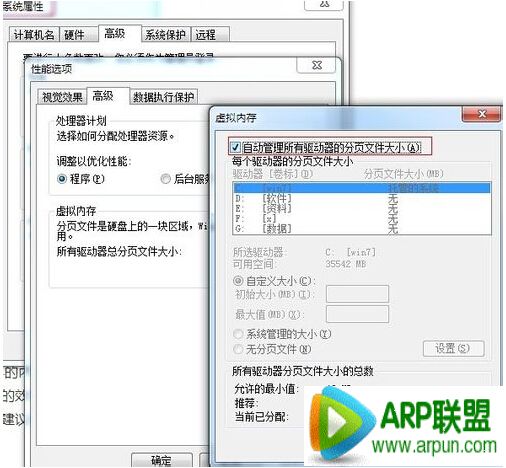
Task: Open the 硬件 tab in System Properties
Action: tap(79, 35)
